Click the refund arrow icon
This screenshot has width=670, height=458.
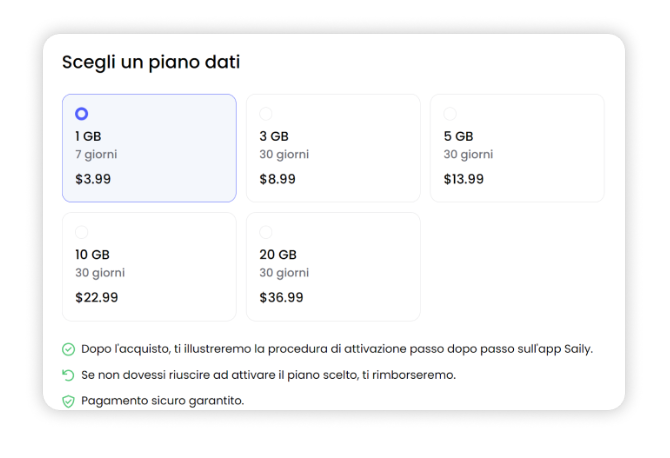[68, 375]
